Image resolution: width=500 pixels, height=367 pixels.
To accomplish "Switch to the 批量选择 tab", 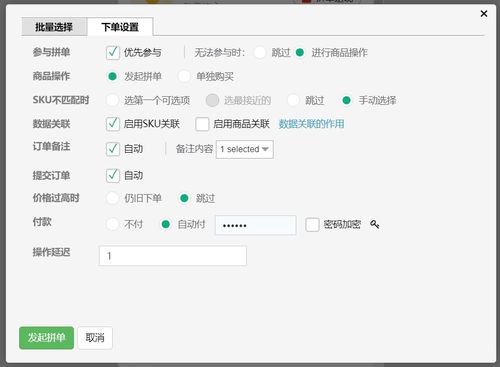I will 54,27.
